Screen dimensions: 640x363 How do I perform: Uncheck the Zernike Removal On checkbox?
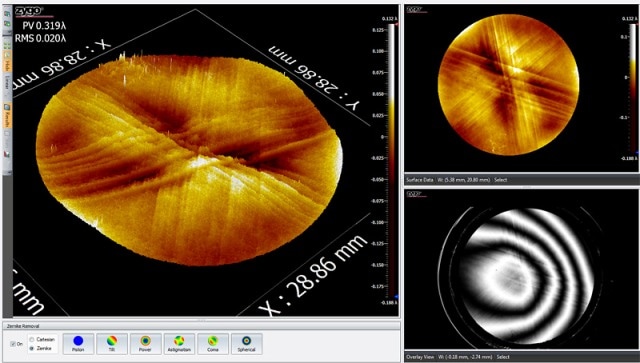tap(13, 344)
